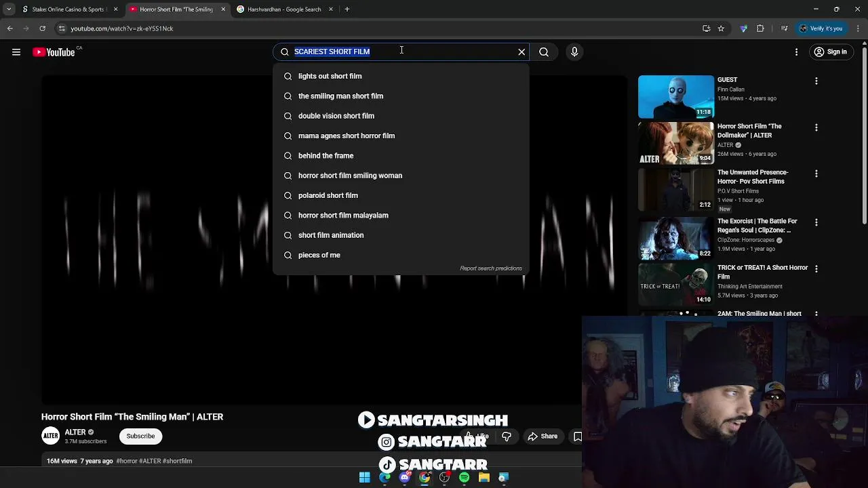
Task: Open options menu for TRICK or TREAT video
Action: point(816,268)
